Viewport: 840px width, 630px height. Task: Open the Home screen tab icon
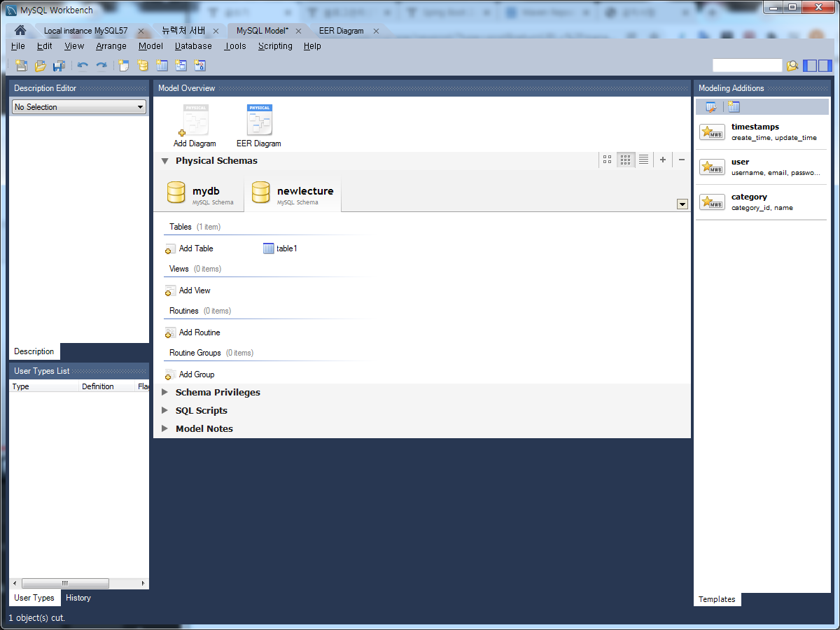tap(20, 30)
